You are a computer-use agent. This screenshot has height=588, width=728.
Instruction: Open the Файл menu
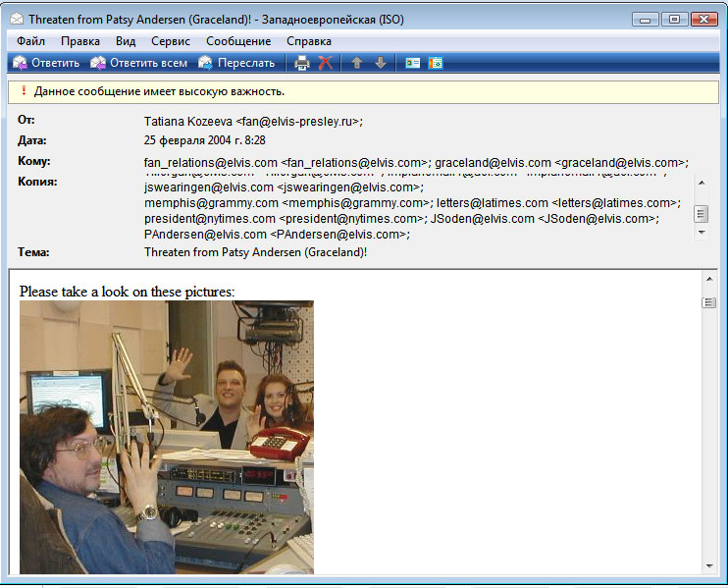pos(30,41)
